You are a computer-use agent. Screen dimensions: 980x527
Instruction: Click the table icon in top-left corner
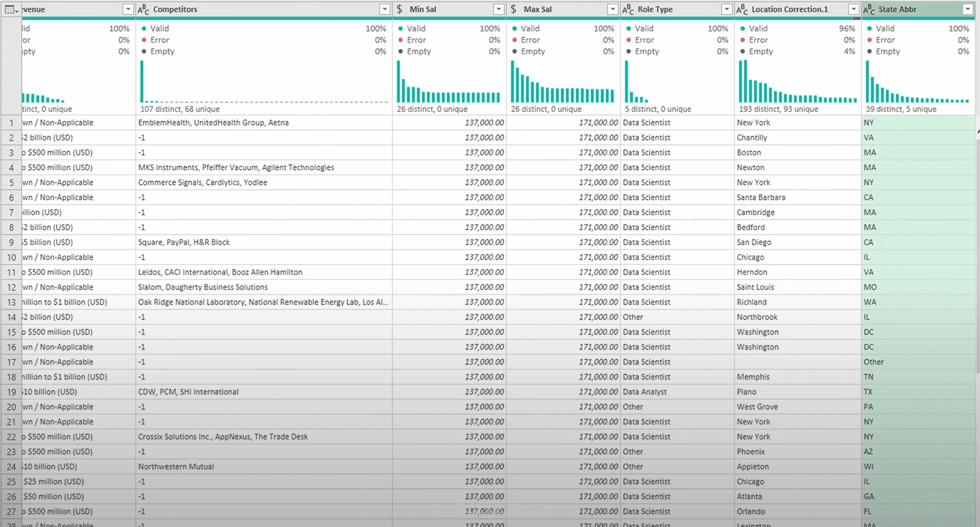(x=8, y=9)
